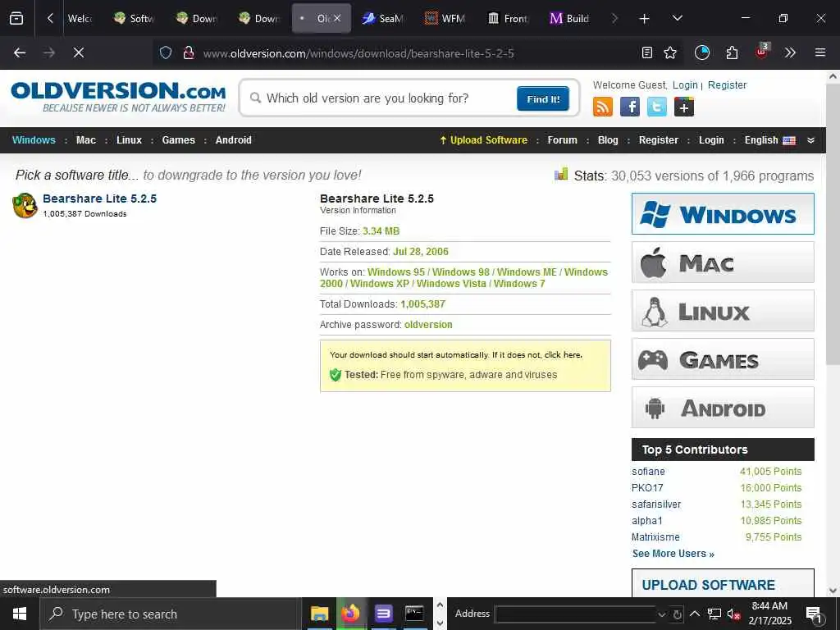Expand the navigation bar double chevron
This screenshot has width=840, height=630.
pyautogui.click(x=810, y=140)
